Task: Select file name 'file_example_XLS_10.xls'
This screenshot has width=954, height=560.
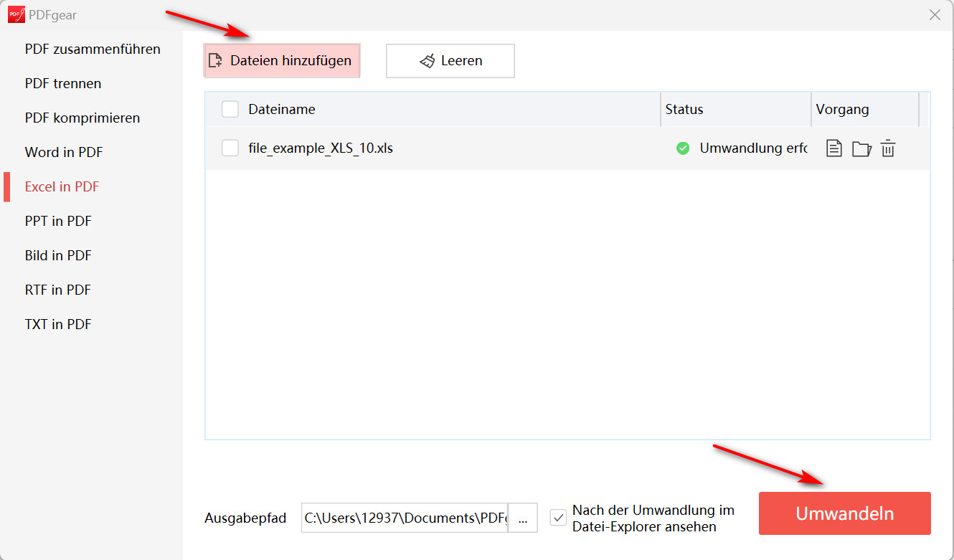Action: pyautogui.click(x=321, y=149)
